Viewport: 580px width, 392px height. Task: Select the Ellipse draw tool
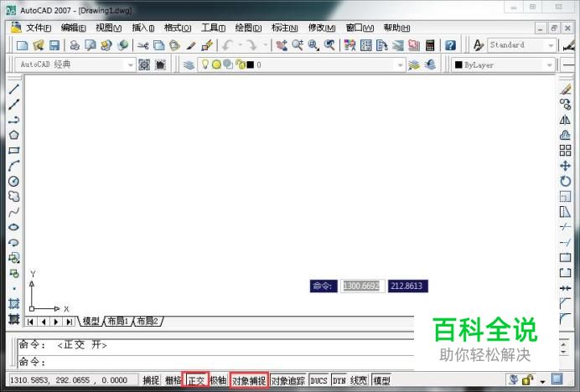[x=14, y=227]
